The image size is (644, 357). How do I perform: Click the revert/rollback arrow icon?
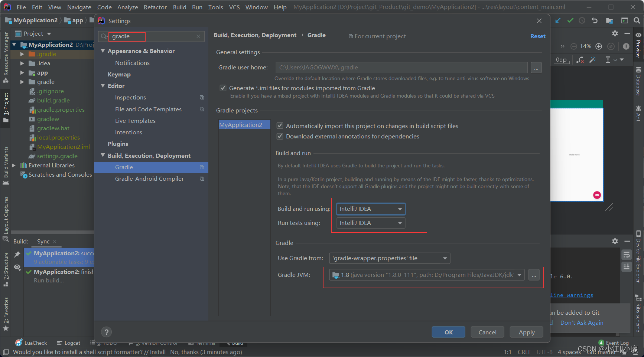pos(594,21)
